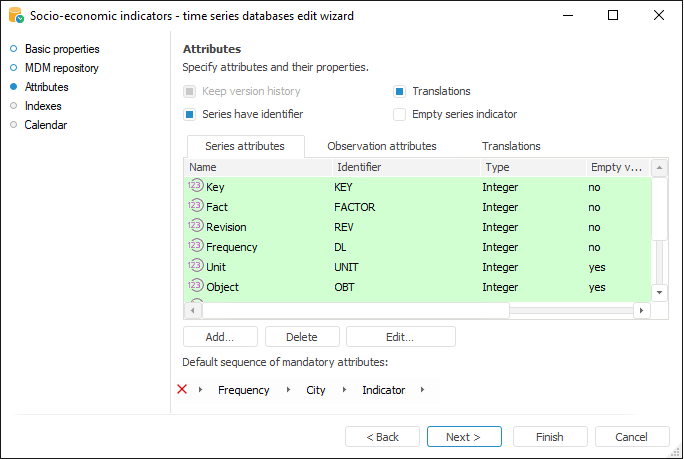
Task: Expand the arrow after Frequency in sequence
Action: (286, 390)
